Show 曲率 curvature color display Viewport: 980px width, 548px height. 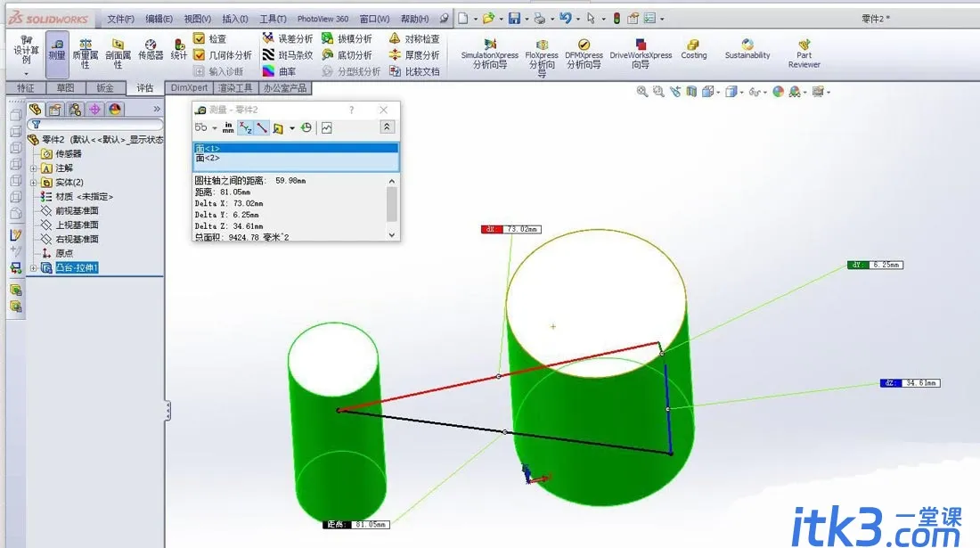point(280,71)
